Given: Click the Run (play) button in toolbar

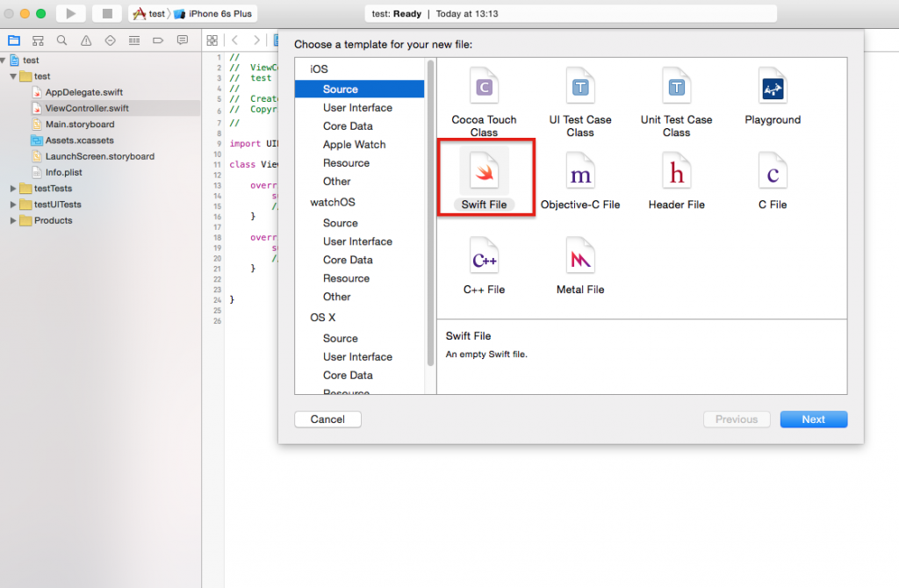Looking at the screenshot, I should tap(70, 13).
